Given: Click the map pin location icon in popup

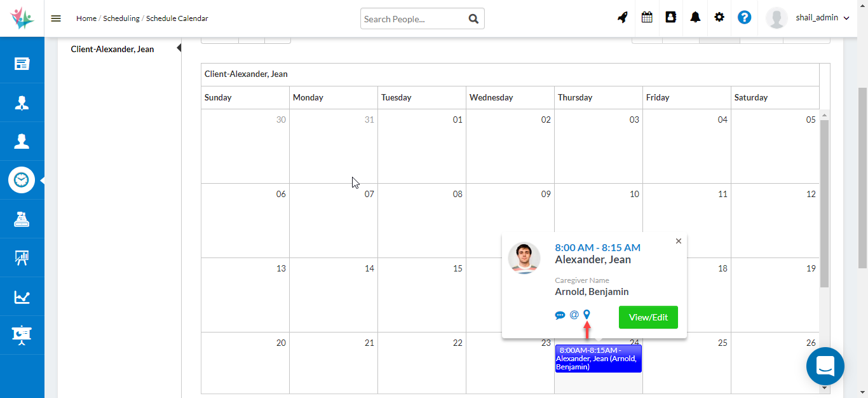Looking at the screenshot, I should point(587,314).
